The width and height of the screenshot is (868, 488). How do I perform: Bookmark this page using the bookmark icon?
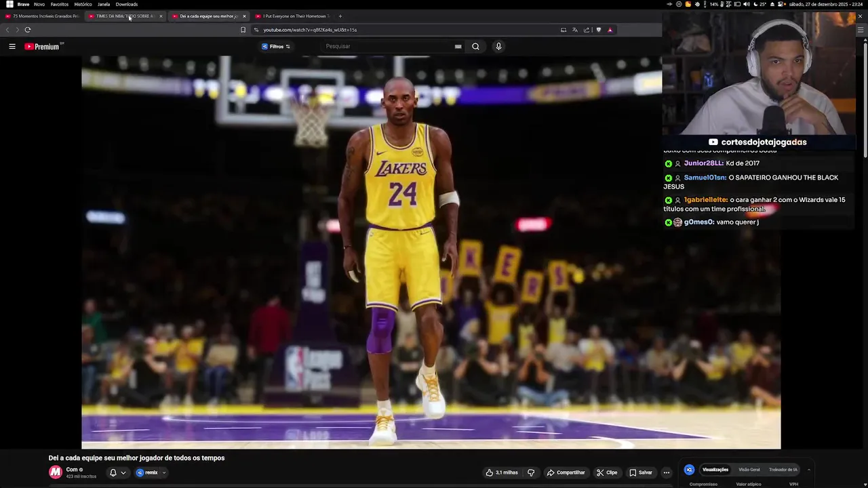tap(243, 30)
